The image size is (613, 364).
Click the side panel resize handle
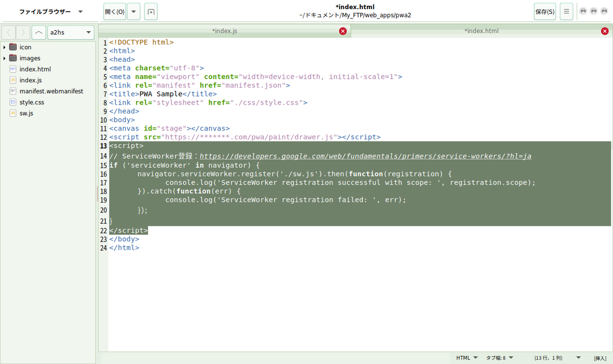97,194
